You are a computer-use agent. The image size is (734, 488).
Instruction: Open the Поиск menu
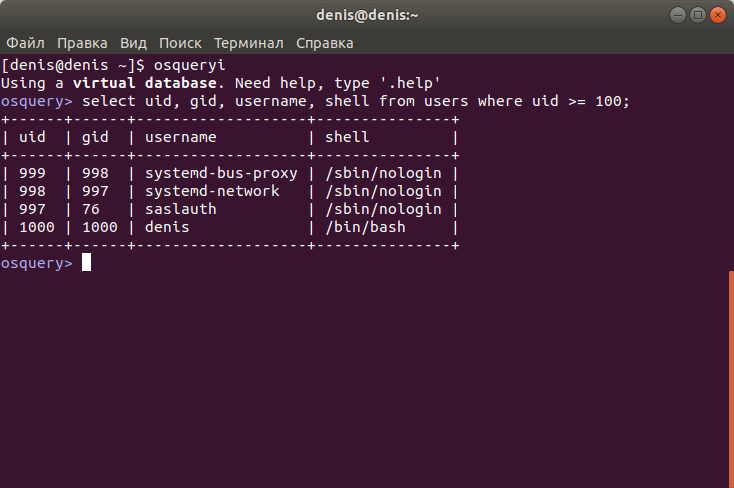[x=180, y=43]
